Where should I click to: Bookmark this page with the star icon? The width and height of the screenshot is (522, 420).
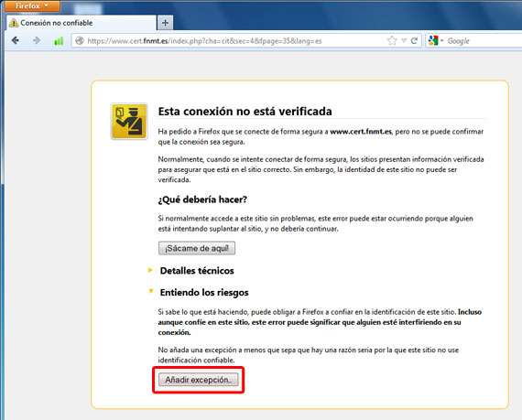pyautogui.click(x=392, y=40)
